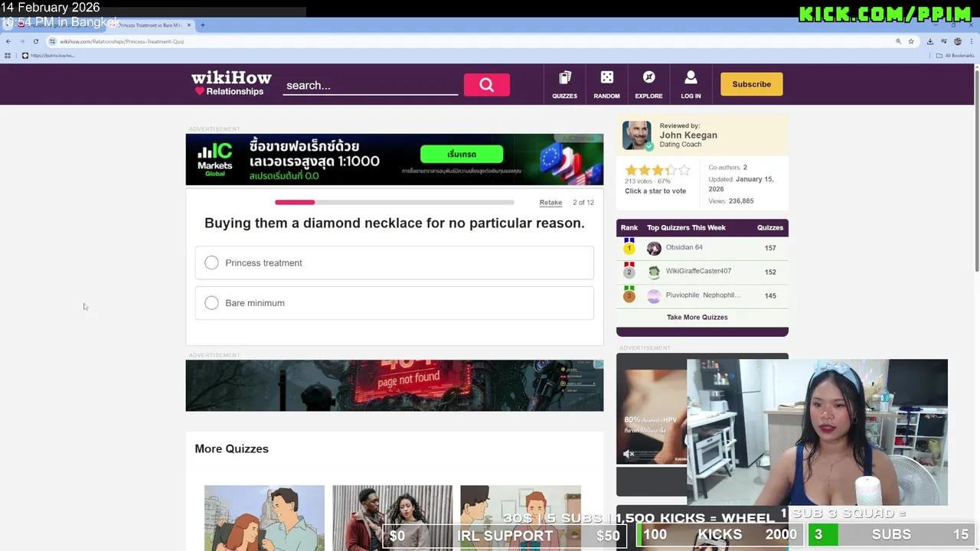
Task: Click the yellow Subscribe button
Action: click(x=751, y=84)
